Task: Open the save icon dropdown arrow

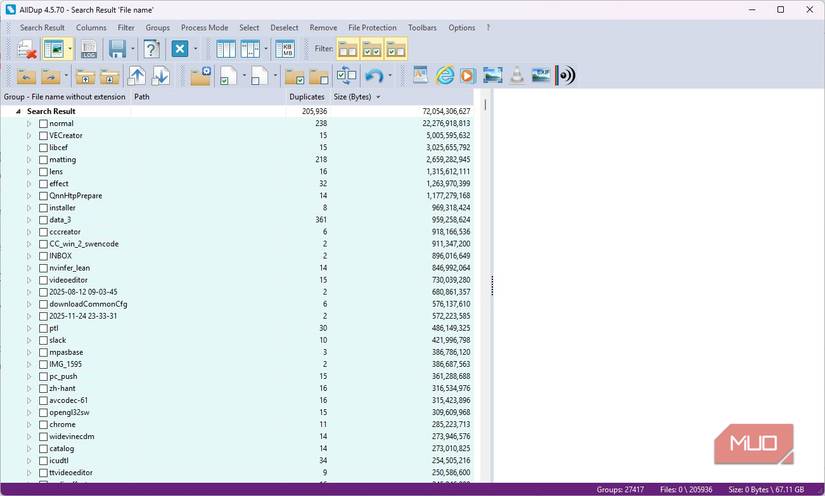Action: [133, 49]
